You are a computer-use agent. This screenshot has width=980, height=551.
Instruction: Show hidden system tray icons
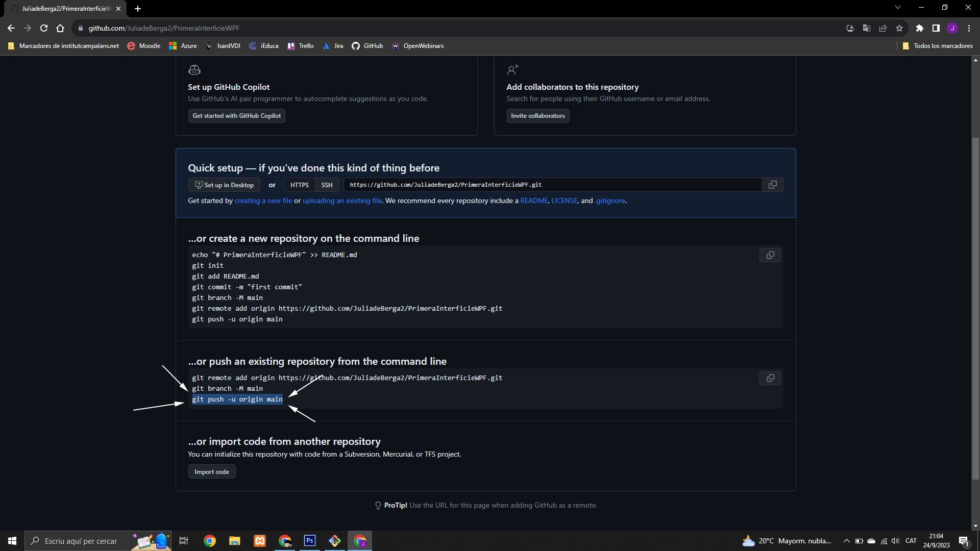[846, 541]
